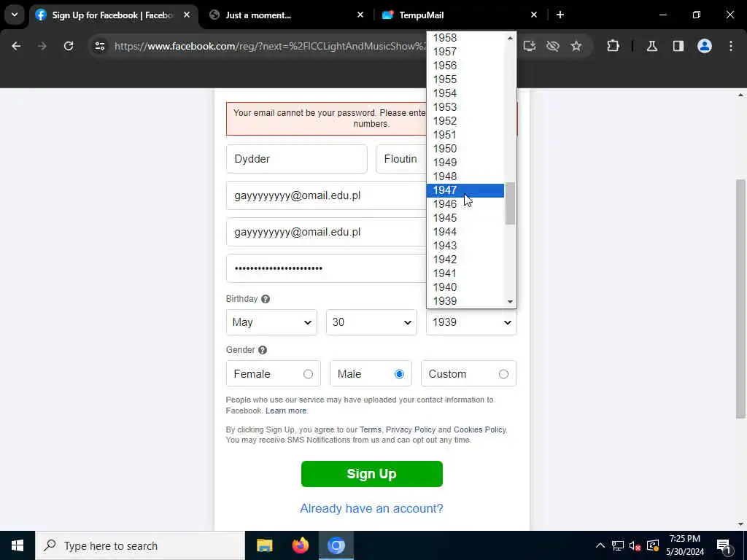747x560 pixels.
Task: Open the Chrome profile avatar
Action: (705, 46)
